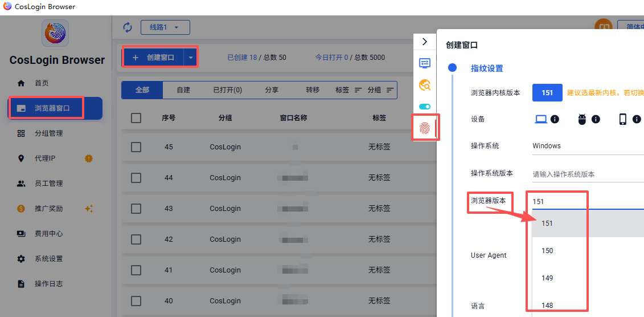Open the 分组 filter

(x=380, y=90)
